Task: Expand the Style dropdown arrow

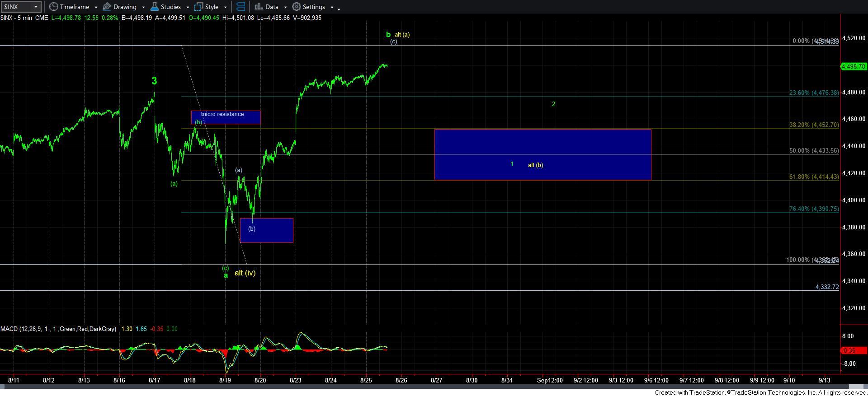Action: point(225,7)
